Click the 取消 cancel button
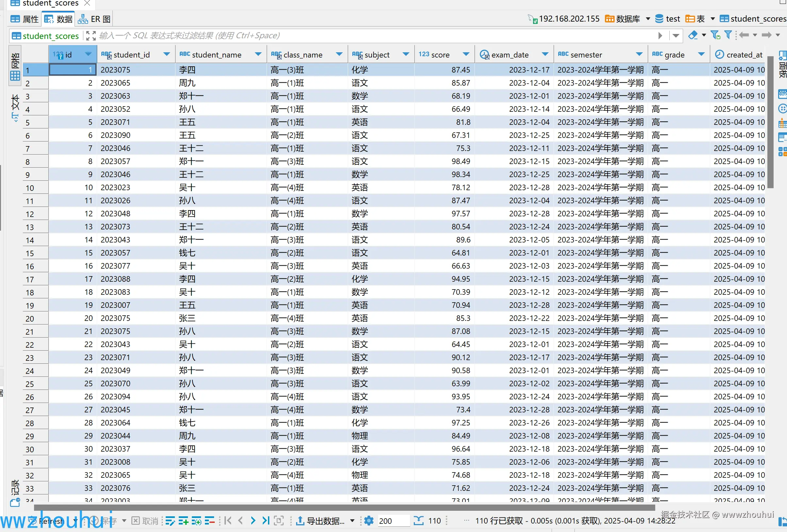This screenshot has width=787, height=532. (145, 521)
